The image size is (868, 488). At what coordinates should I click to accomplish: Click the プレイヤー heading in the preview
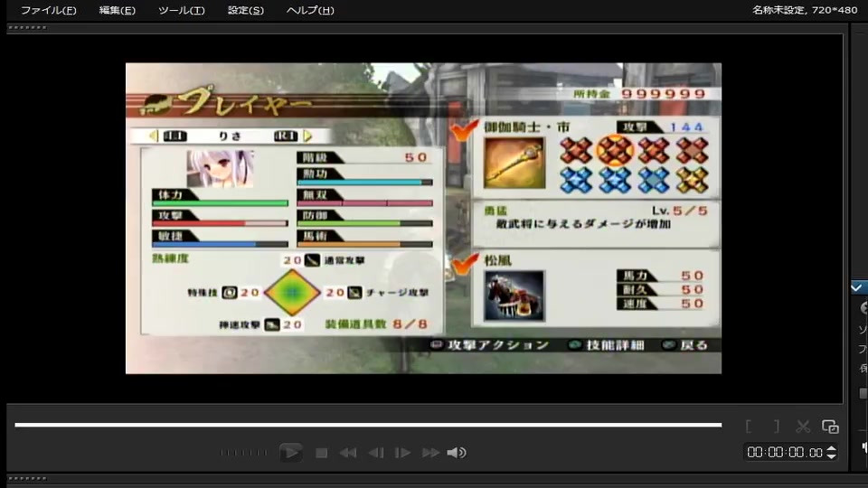(247, 102)
